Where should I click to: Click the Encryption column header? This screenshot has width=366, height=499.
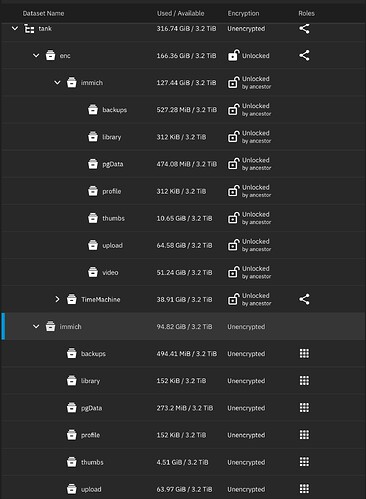(243, 13)
